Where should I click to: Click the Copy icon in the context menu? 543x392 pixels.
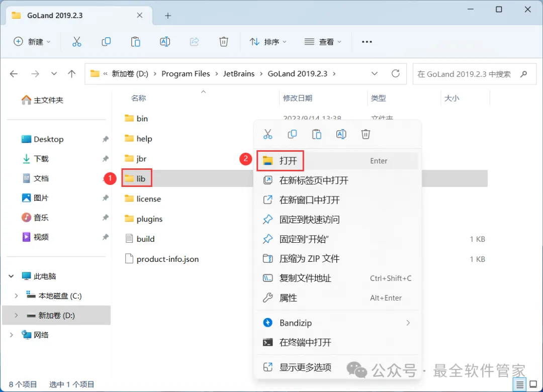[x=292, y=134]
